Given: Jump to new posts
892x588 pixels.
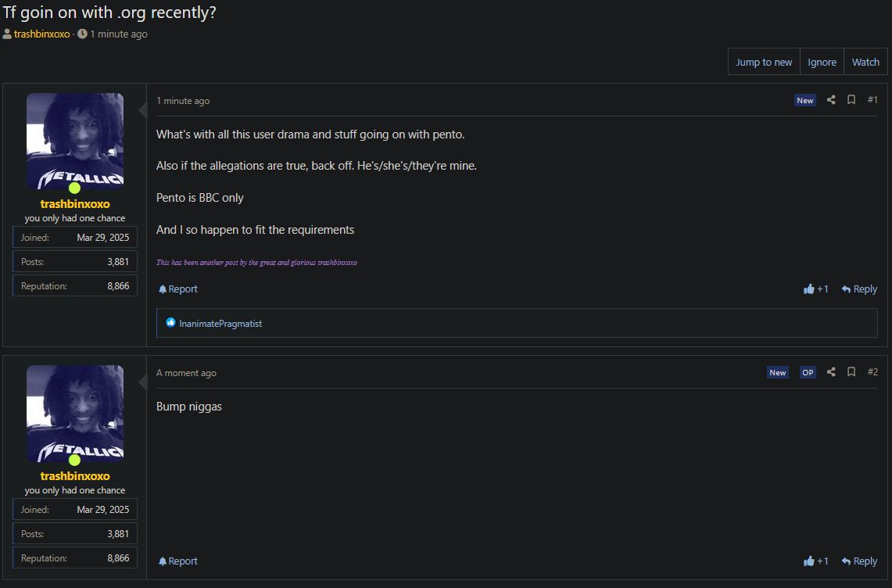Looking at the screenshot, I should click(764, 62).
